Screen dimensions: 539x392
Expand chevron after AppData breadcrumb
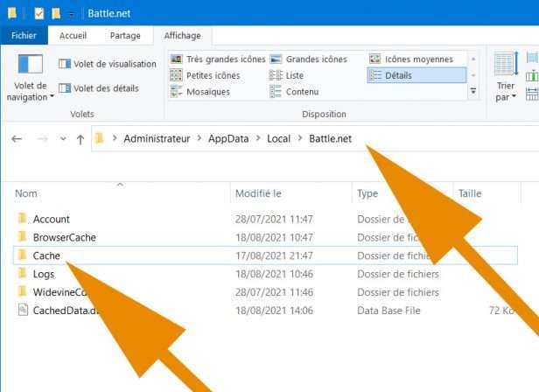[258, 138]
